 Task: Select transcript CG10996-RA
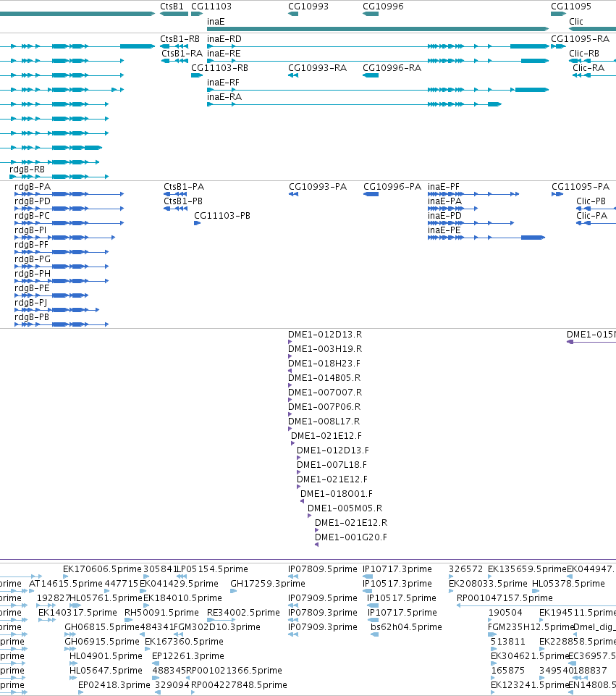392,68
